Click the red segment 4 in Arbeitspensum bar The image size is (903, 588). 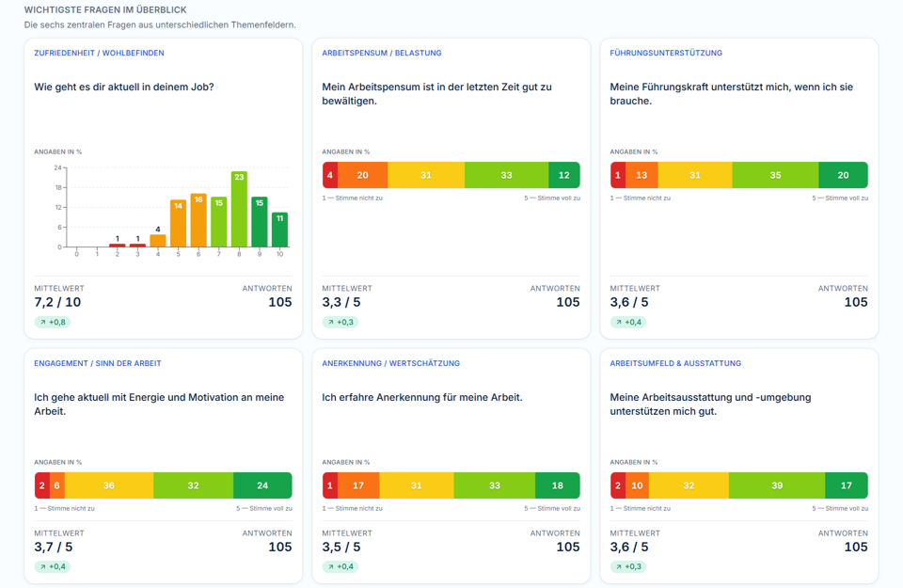pyautogui.click(x=330, y=175)
